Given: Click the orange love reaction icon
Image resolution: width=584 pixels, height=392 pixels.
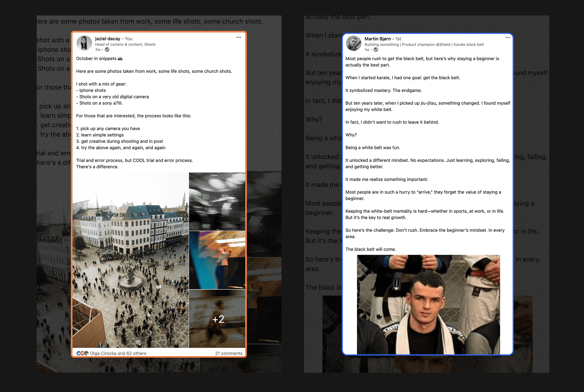Looking at the screenshot, I should click(x=82, y=353).
